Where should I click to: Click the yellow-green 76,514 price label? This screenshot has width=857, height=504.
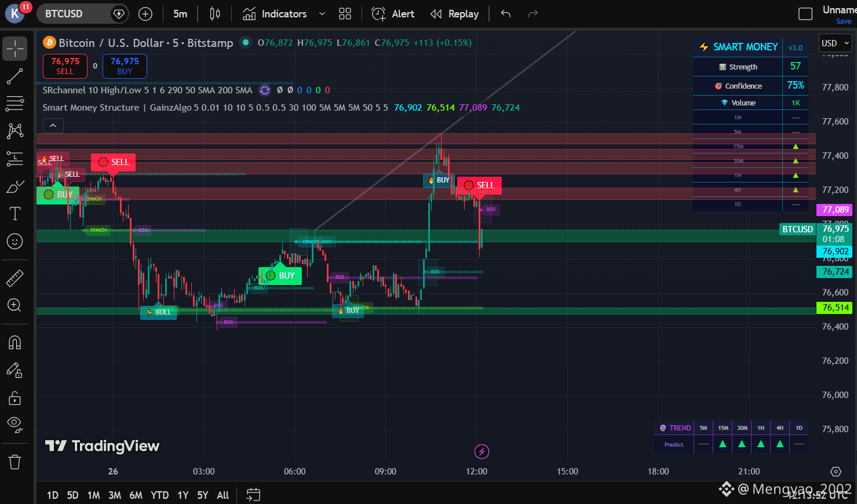click(835, 308)
